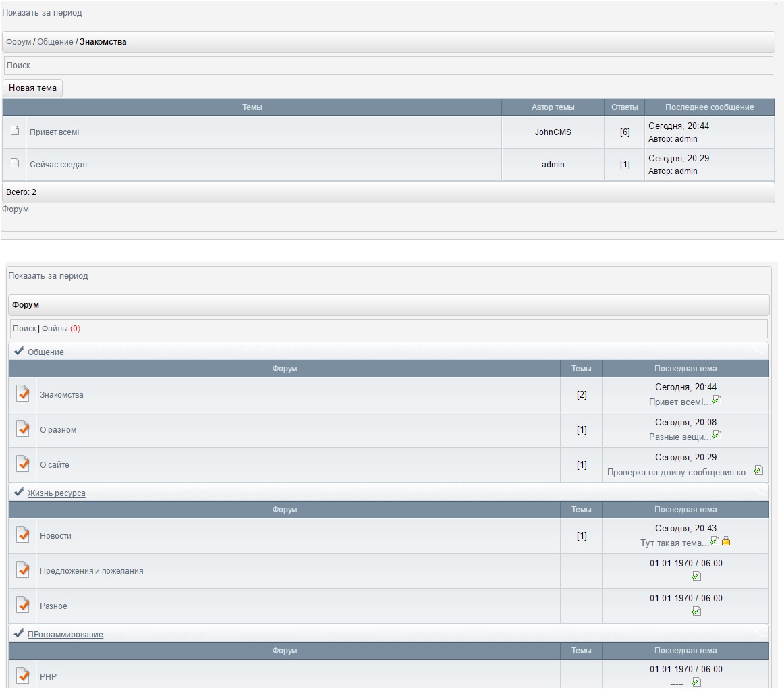
Task: Open the Общение breadcrumb link
Action: pos(55,42)
